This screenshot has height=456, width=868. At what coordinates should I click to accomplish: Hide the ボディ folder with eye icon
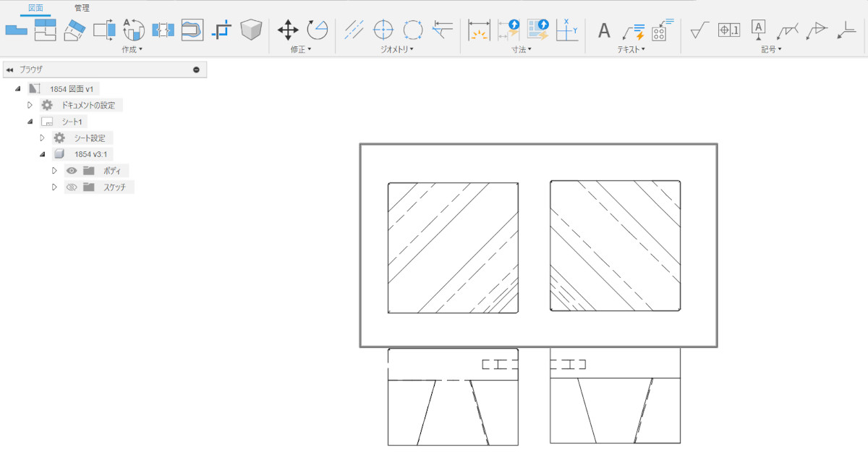click(72, 171)
